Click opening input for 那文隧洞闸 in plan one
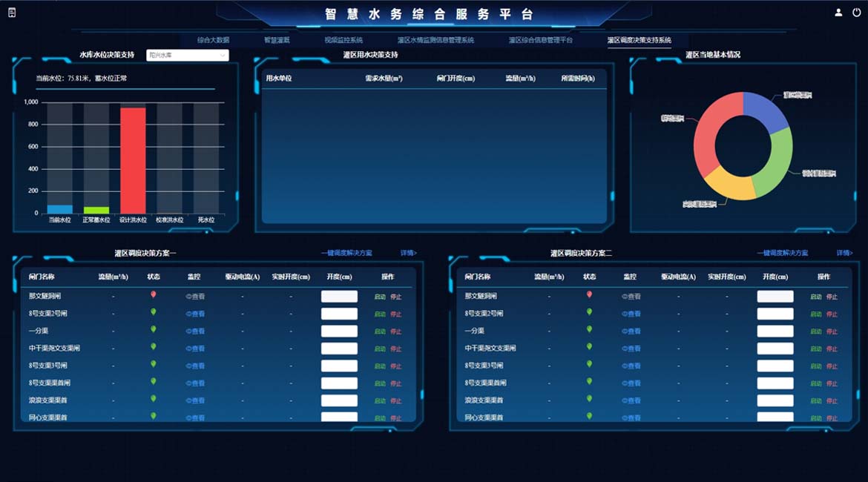 pos(339,297)
